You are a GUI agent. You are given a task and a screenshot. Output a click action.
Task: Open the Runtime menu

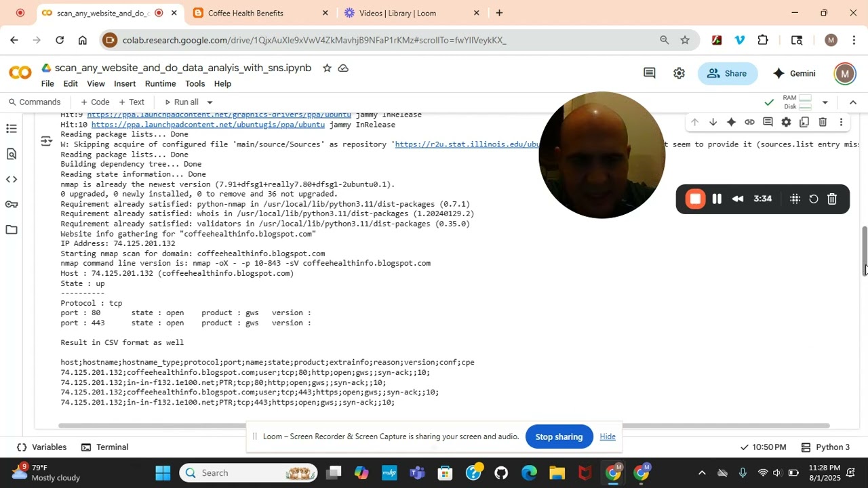[x=161, y=84]
